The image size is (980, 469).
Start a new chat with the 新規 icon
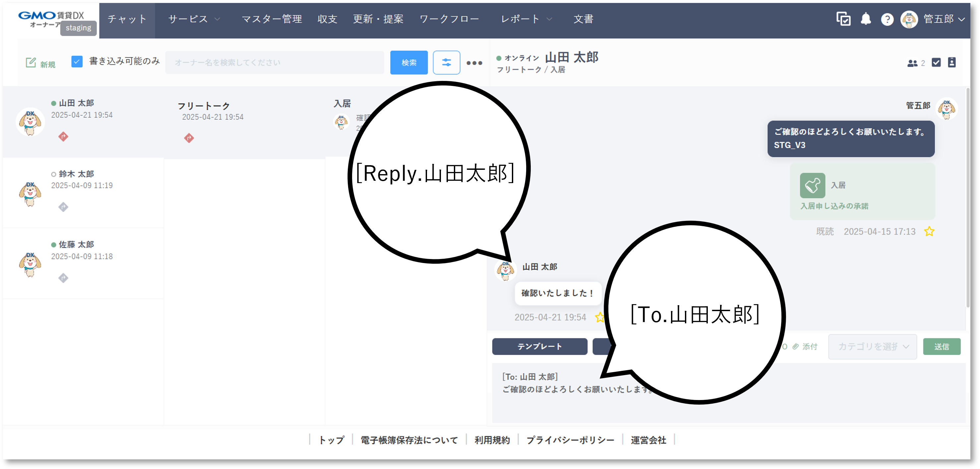pyautogui.click(x=39, y=62)
